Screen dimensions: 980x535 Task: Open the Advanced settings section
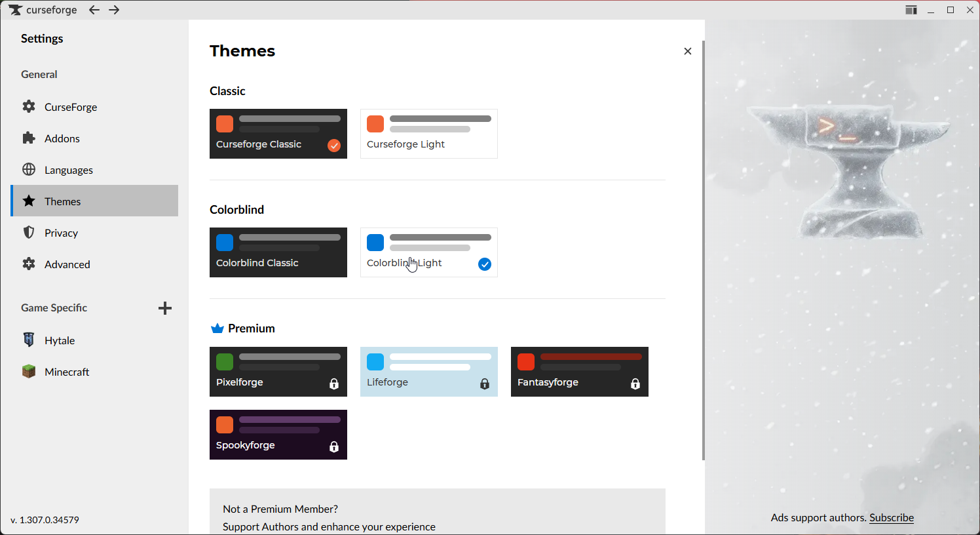(x=94, y=264)
